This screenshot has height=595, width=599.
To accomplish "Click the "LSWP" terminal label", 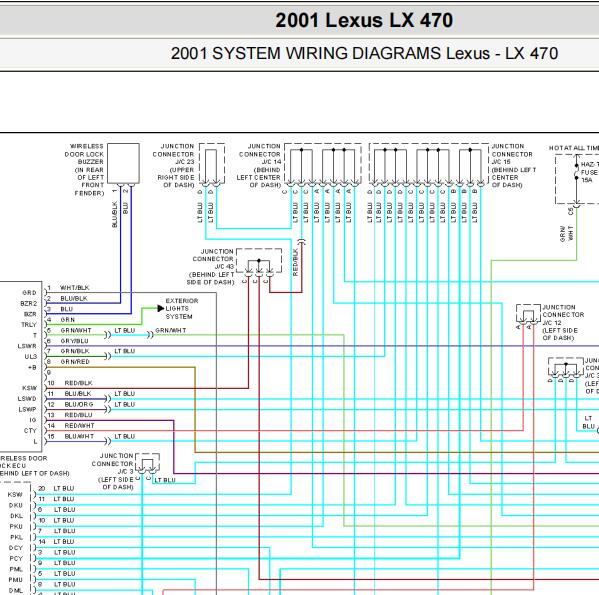I will 27,409.
